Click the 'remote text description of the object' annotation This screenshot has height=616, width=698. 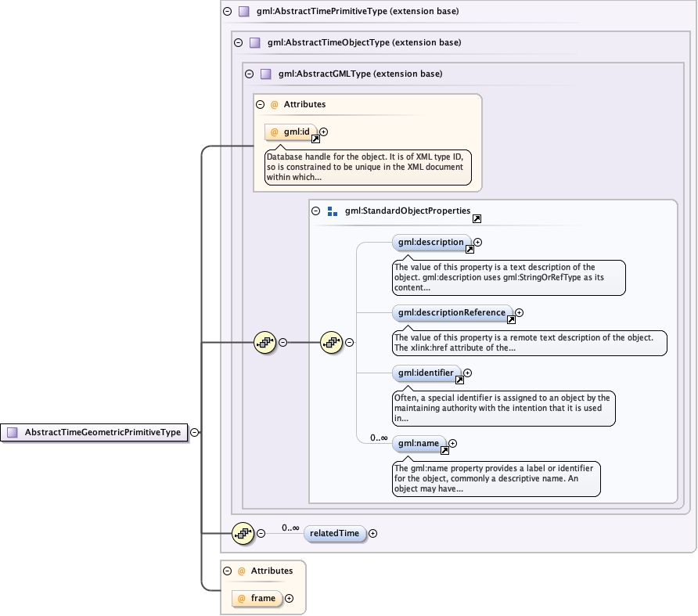[x=530, y=343]
